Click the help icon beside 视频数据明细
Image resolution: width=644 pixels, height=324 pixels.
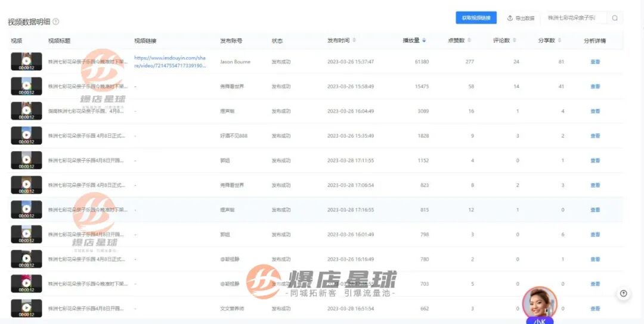56,21
